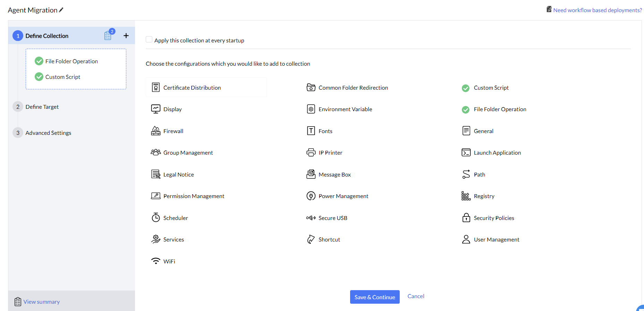Click the Save & Continue button
Screen dimensions: 644x311
(374, 297)
